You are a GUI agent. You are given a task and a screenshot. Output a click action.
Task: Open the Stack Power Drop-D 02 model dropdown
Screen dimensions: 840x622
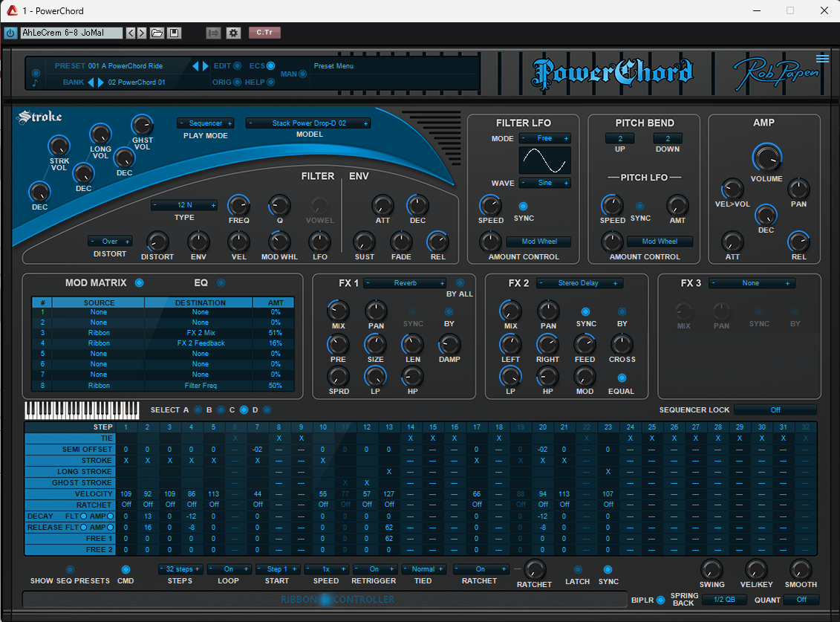click(308, 123)
